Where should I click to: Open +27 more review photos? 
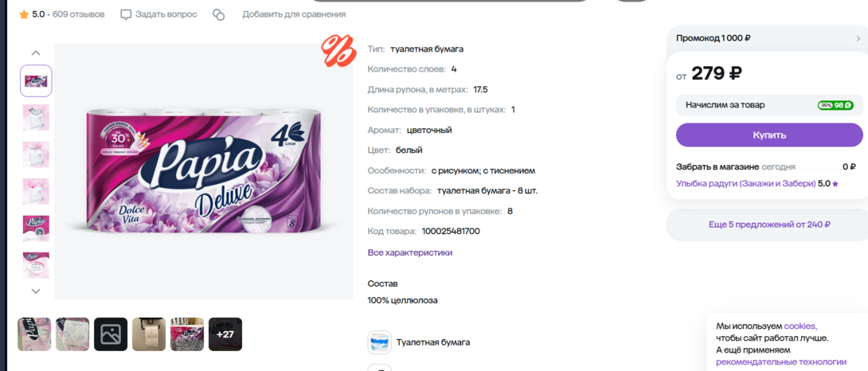click(x=225, y=334)
